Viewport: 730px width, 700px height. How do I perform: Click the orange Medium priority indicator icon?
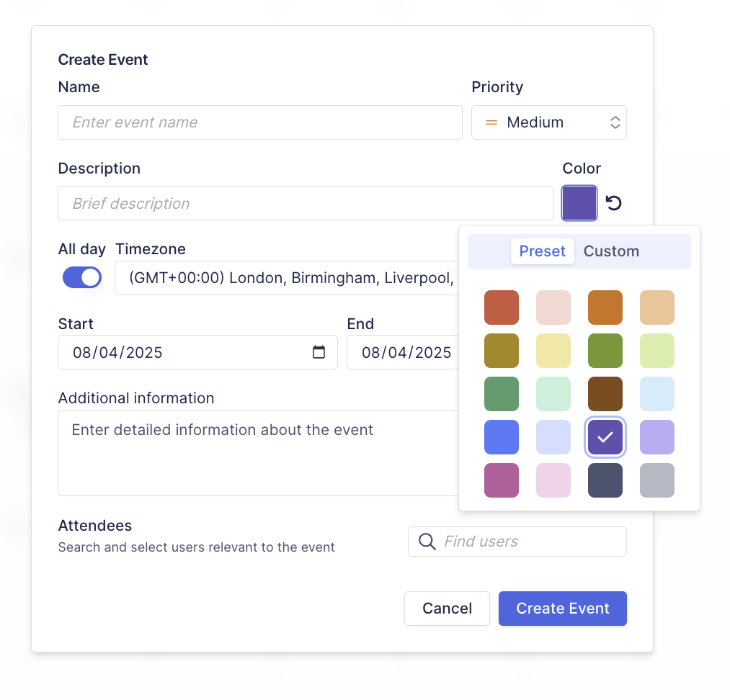[491, 122]
